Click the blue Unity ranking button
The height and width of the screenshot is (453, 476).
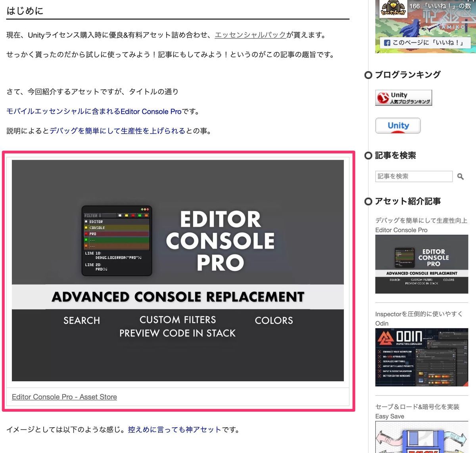(398, 126)
